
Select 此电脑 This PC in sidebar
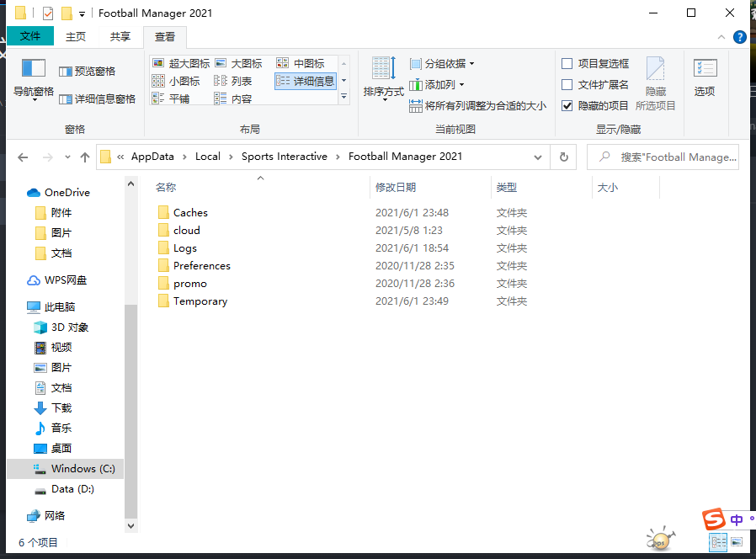[51, 307]
